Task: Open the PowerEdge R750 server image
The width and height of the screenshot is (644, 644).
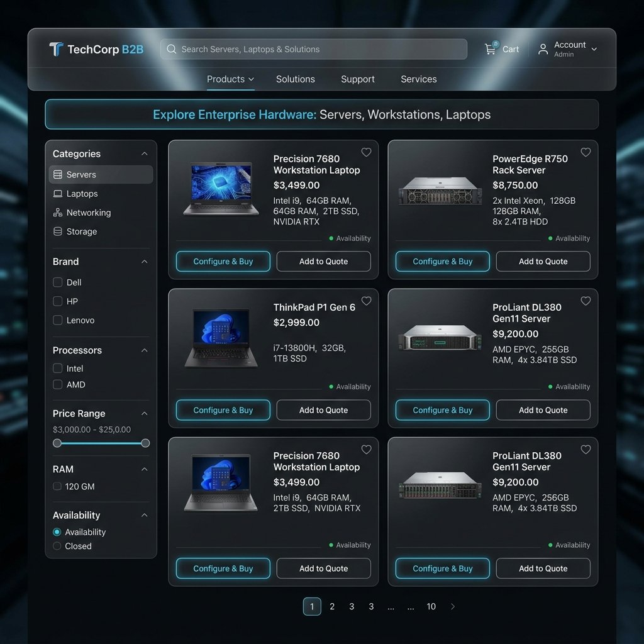Action: (440, 191)
